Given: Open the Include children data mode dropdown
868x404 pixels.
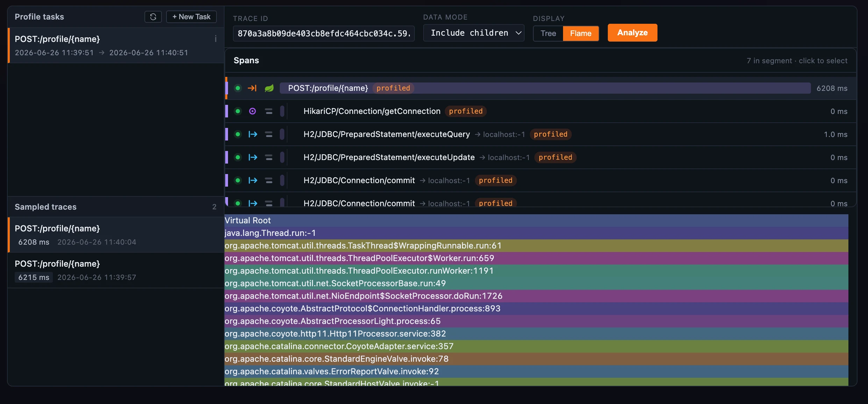Looking at the screenshot, I should pyautogui.click(x=473, y=33).
